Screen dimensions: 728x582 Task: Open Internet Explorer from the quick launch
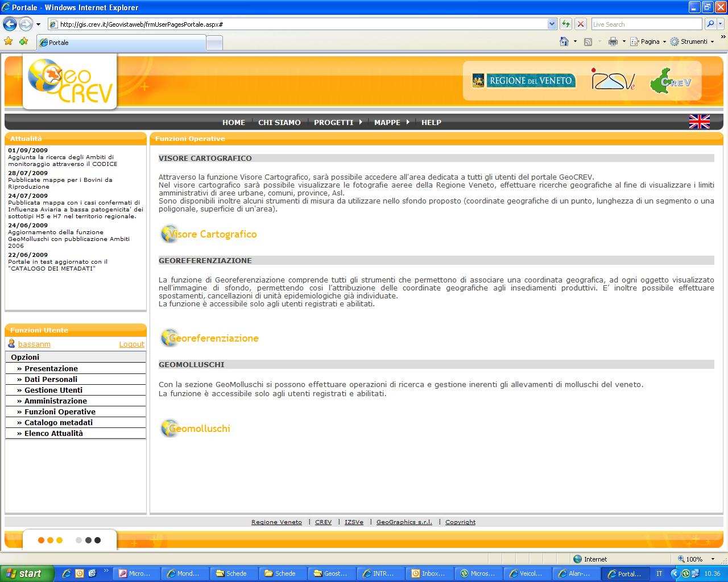67,573
